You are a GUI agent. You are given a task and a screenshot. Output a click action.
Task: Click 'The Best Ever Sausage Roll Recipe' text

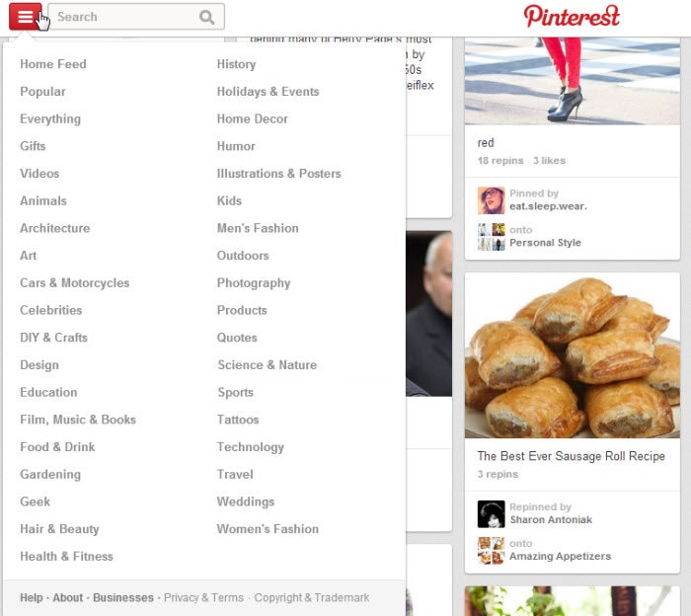pos(572,456)
